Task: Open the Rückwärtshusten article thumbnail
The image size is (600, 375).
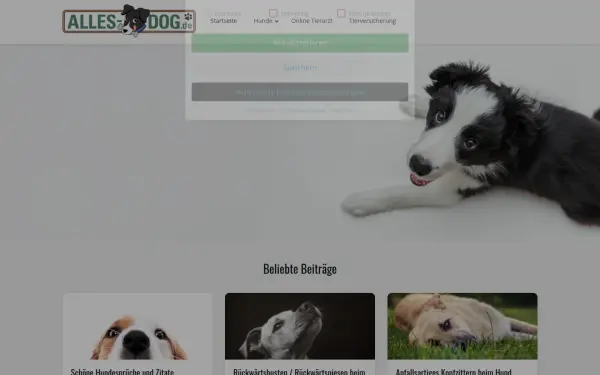Action: [x=300, y=326]
